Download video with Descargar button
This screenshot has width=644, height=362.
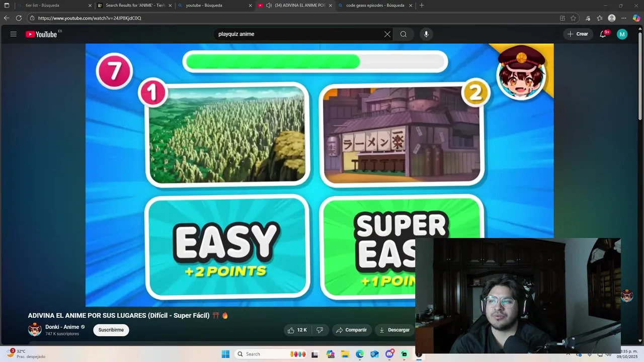pyautogui.click(x=394, y=330)
